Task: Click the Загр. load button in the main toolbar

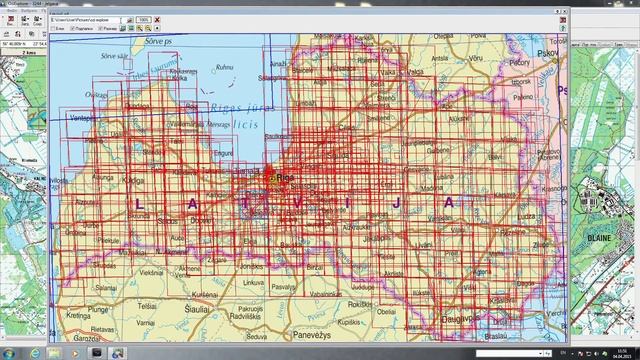Action: [x=25, y=21]
